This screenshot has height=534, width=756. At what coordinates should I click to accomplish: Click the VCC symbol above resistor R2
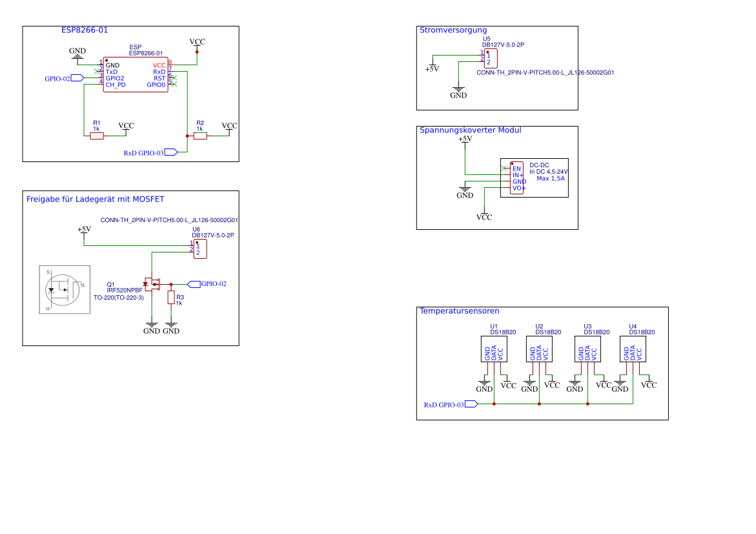[229, 127]
